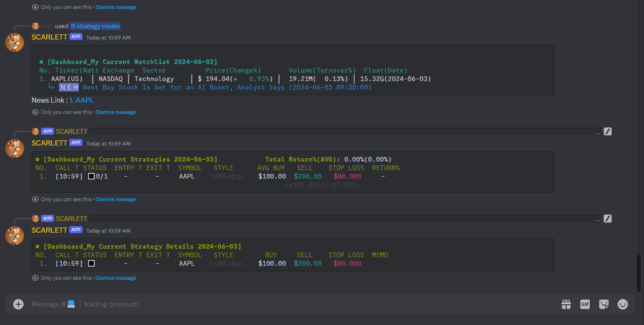Viewport: 644px width, 325px height.
Task: Click the 15.32G(2024-06-03) float value
Action: pyautogui.click(x=396, y=79)
